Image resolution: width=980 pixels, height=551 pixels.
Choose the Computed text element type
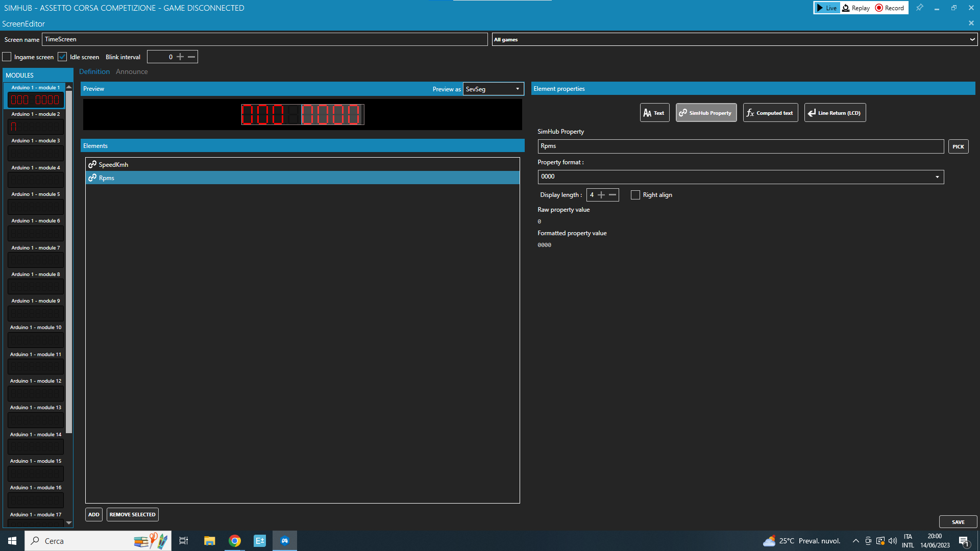pos(770,113)
